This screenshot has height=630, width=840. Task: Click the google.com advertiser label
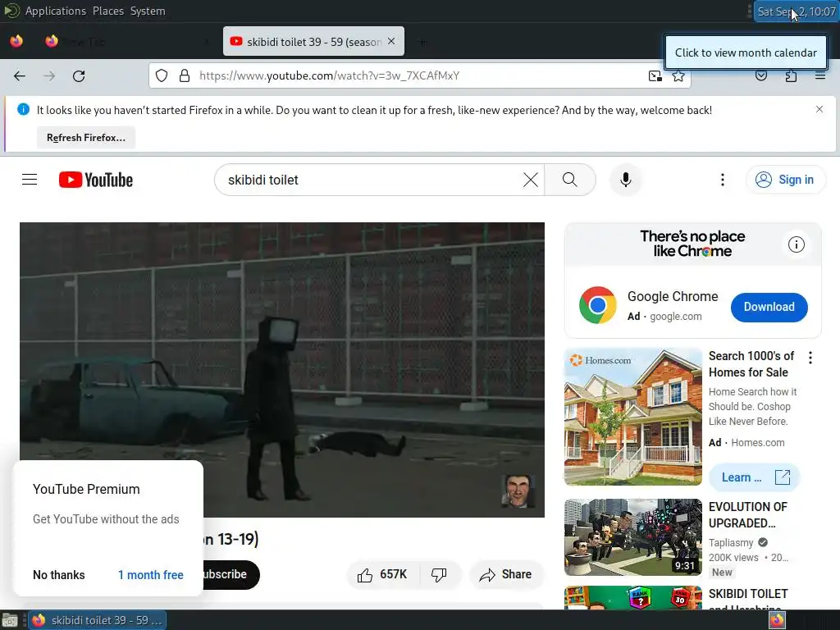tap(676, 317)
